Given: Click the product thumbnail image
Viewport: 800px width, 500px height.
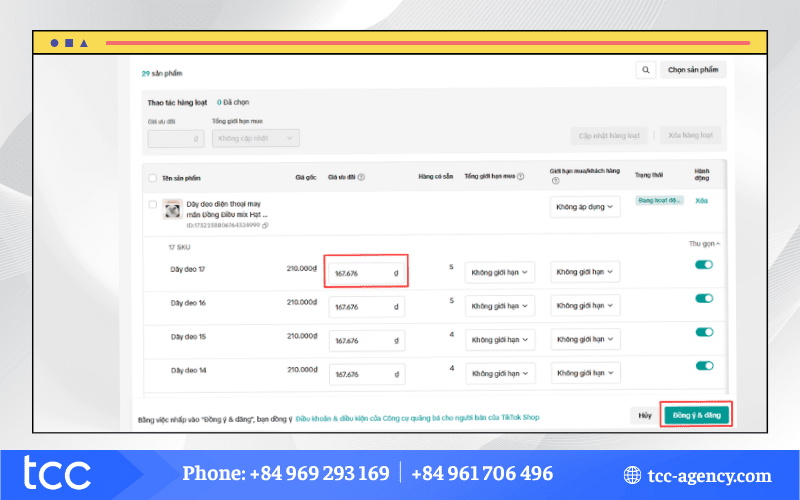Looking at the screenshot, I should 172,209.
